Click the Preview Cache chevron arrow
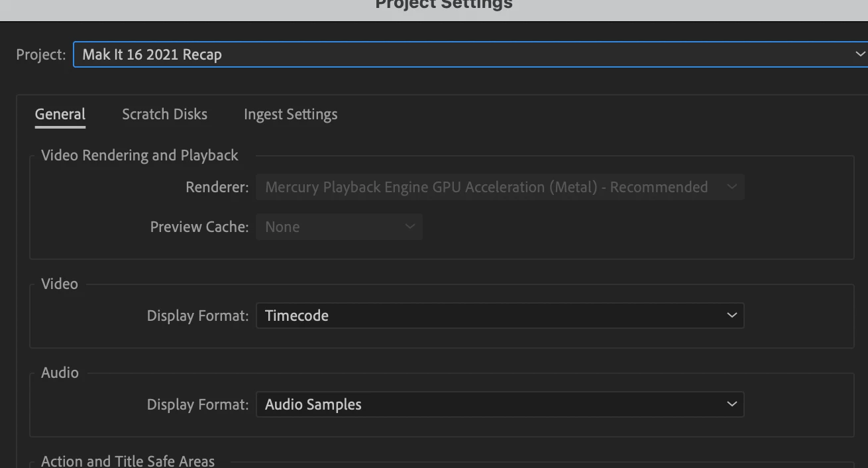 coord(410,227)
